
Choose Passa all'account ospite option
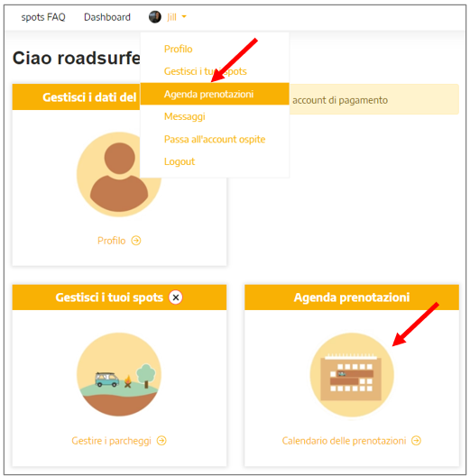click(x=215, y=140)
